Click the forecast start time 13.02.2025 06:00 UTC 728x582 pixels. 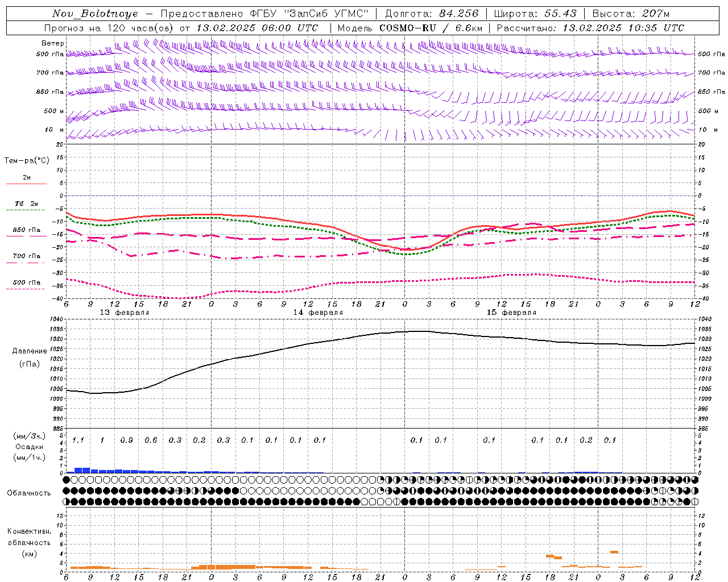tap(257, 28)
